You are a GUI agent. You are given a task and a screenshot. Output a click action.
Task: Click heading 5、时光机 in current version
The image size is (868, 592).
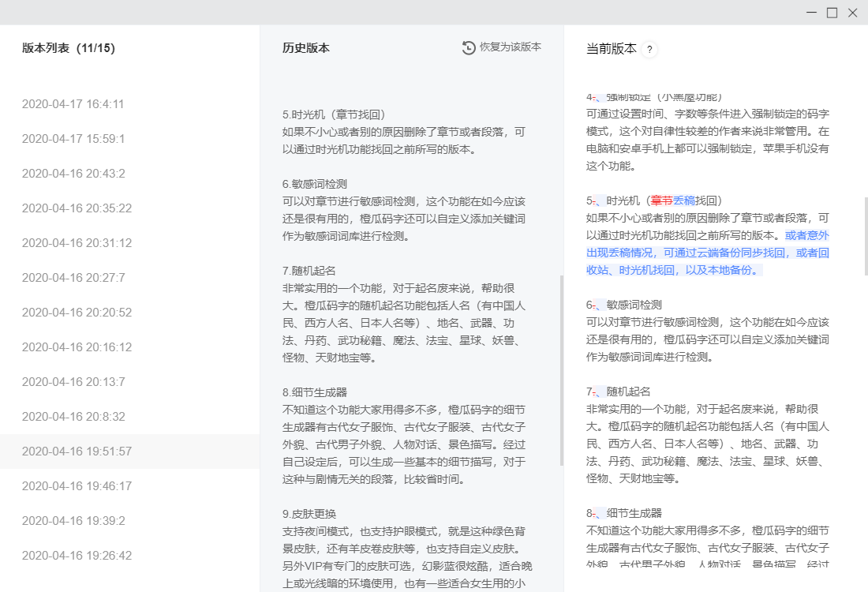pos(654,200)
